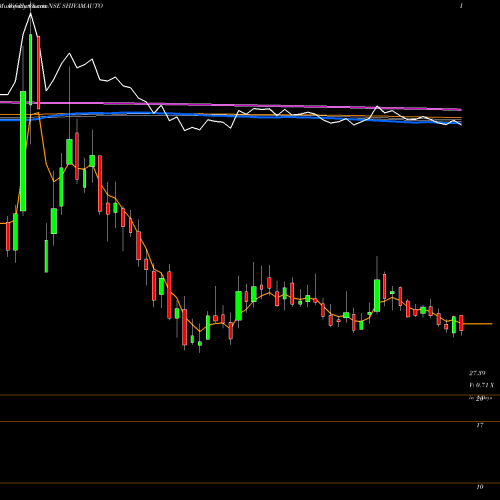Click the 27.59 price value label
The width and height of the screenshot is (500, 500).
(477, 373)
